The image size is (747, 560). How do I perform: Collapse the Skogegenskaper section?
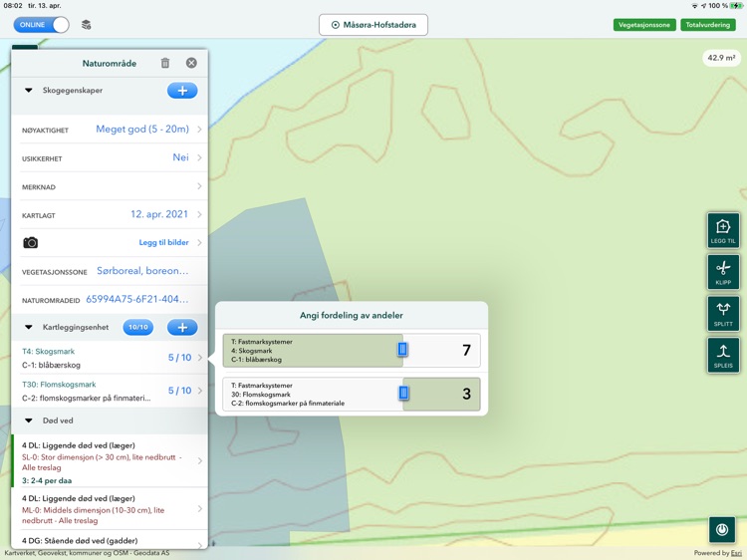(x=29, y=90)
